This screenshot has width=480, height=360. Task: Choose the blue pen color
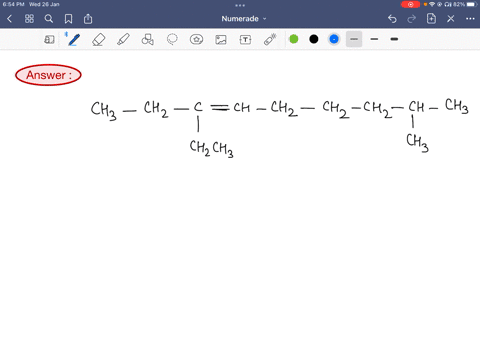coord(334,39)
